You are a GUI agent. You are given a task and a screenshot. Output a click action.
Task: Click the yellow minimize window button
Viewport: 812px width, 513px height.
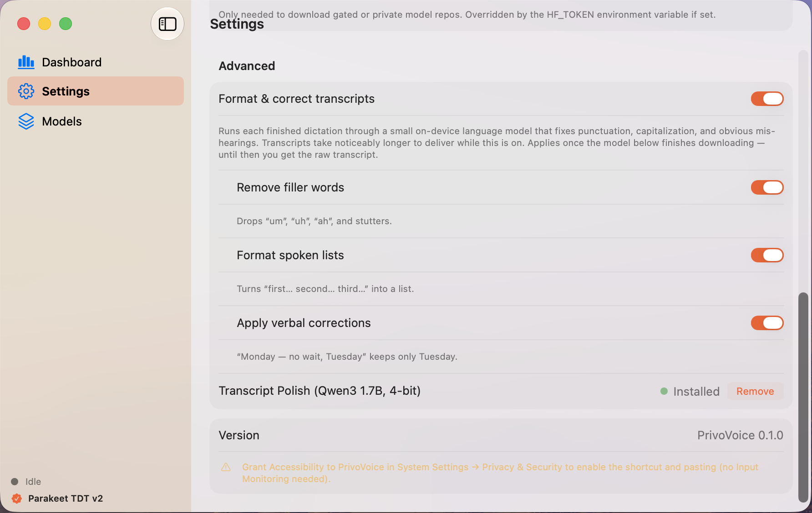45,24
